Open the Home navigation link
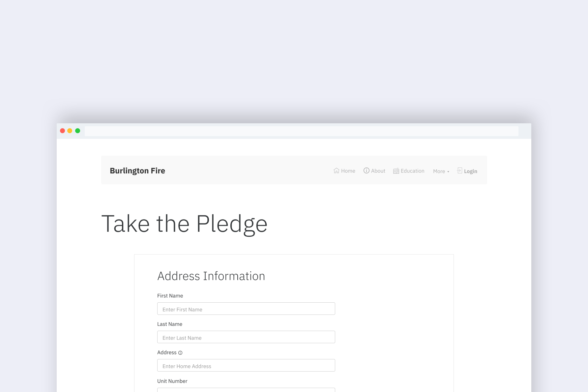The height and width of the screenshot is (392, 588). tap(344, 171)
